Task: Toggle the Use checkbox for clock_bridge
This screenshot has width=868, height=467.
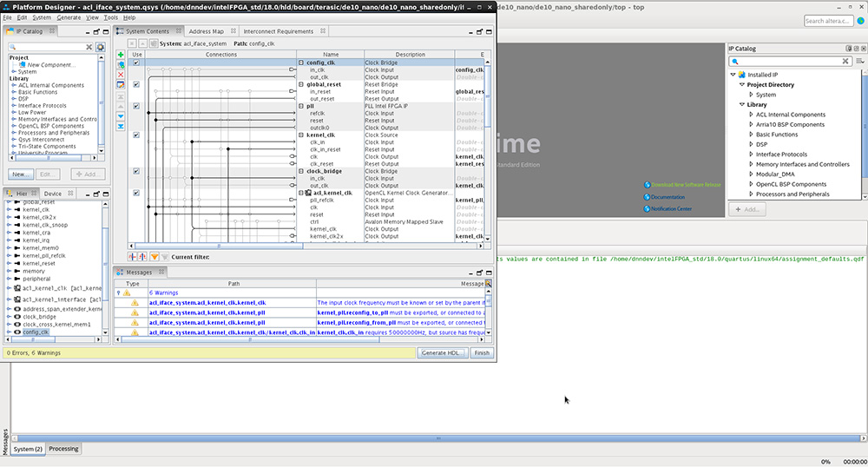Action: 136,171
